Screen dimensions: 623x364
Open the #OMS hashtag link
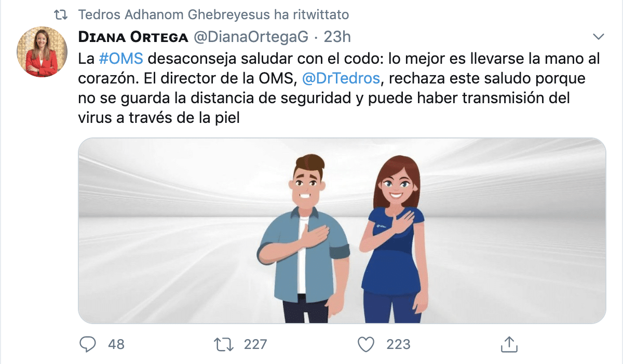point(120,59)
